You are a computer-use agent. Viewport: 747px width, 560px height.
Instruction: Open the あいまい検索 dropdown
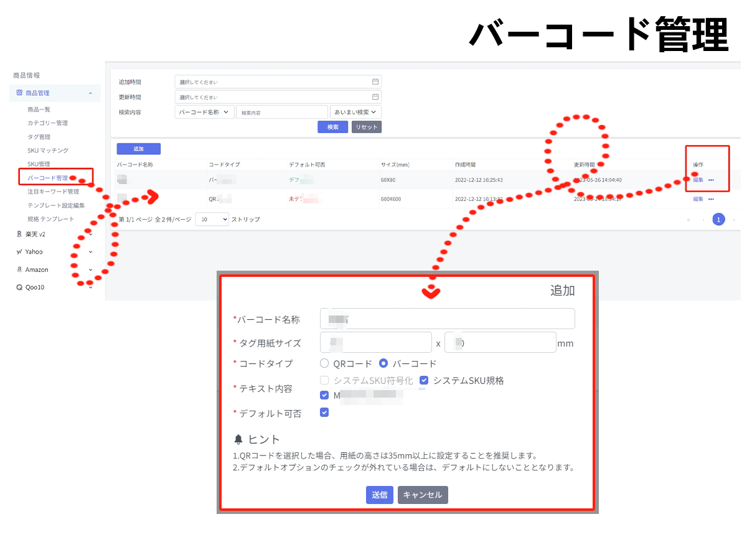click(x=355, y=112)
